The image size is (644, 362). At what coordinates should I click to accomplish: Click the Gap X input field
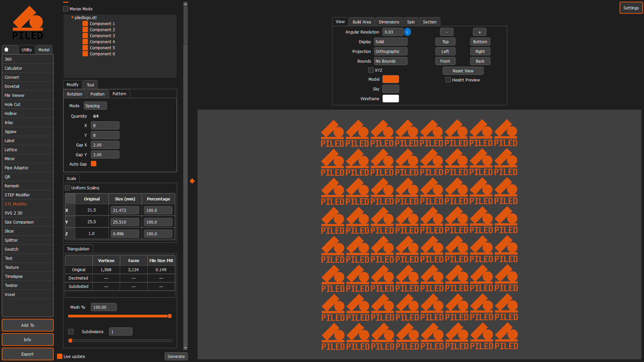pyautogui.click(x=105, y=145)
